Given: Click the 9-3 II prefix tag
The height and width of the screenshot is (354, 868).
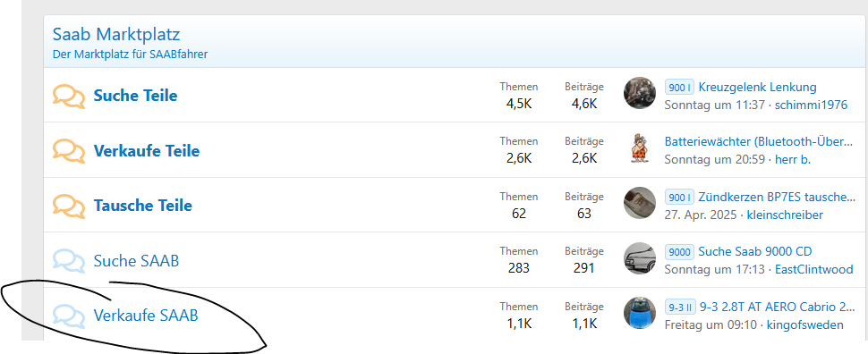Looking at the screenshot, I should click(680, 307).
